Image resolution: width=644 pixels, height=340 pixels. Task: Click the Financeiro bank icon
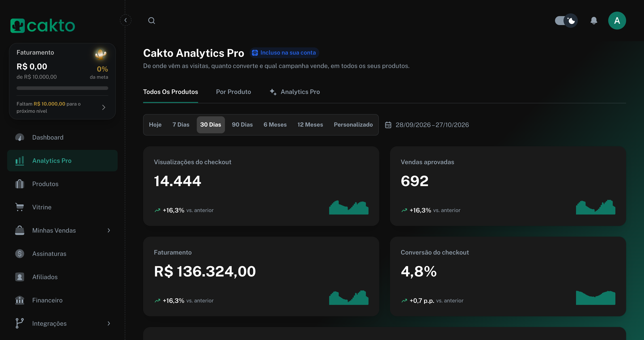19,300
